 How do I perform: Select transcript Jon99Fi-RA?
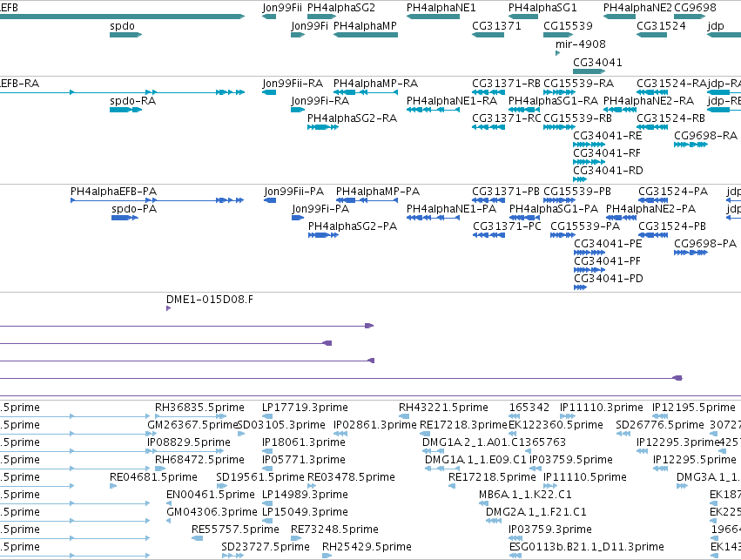298,110
